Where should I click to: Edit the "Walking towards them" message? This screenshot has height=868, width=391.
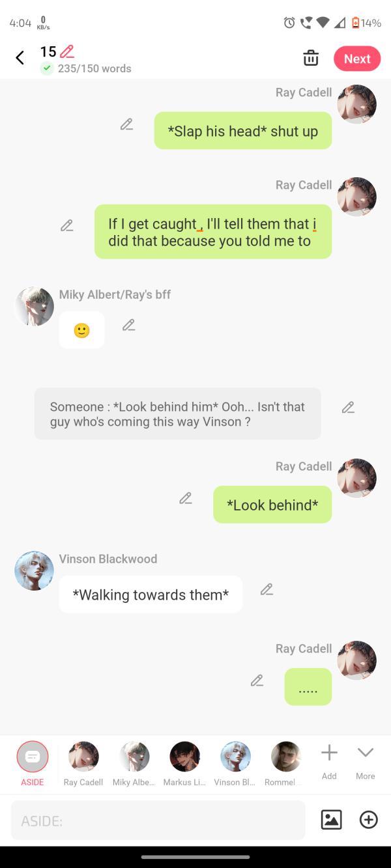coord(266,589)
